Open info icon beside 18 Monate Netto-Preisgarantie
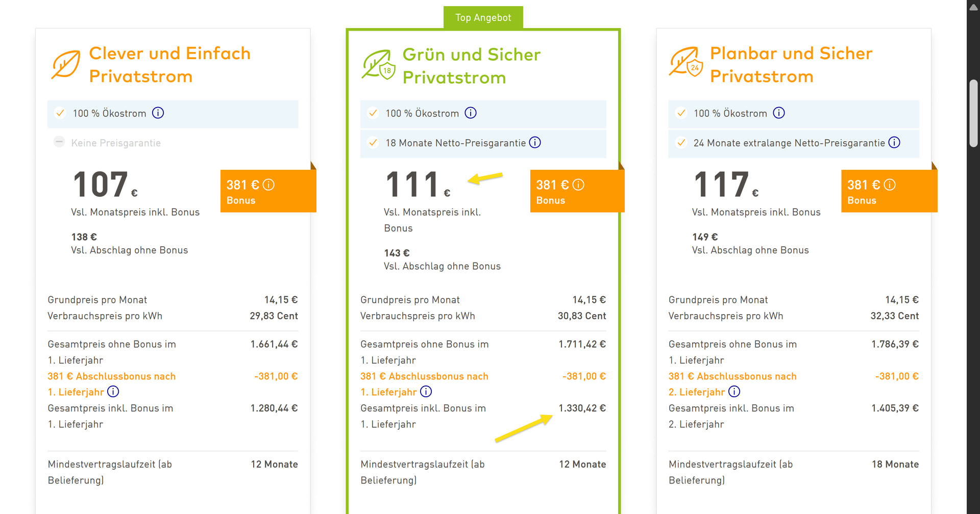Image resolution: width=980 pixels, height=514 pixels. [x=535, y=142]
